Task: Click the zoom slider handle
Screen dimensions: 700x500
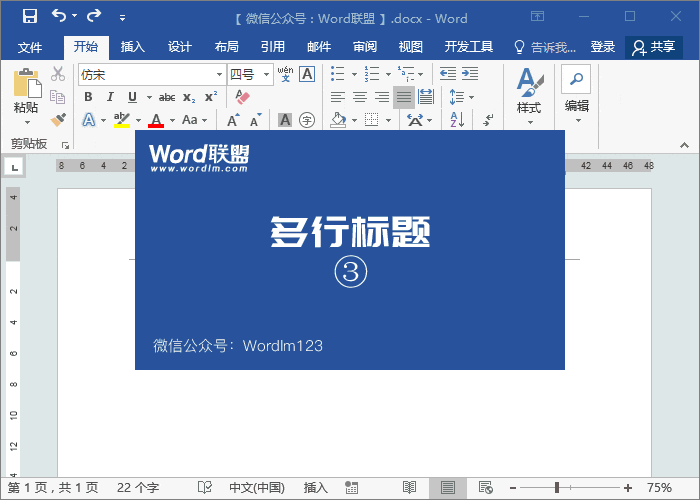Action: tap(557, 488)
